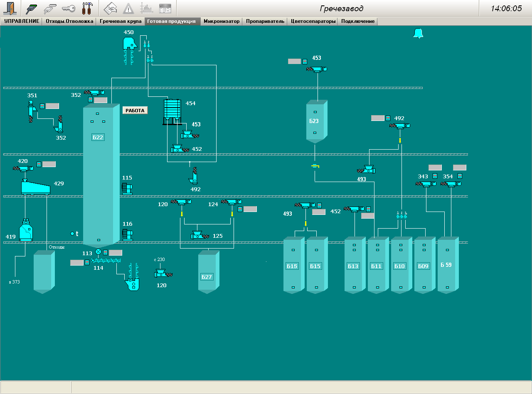532x394 pixels.
Task: Click the exit door icon in toolbar
Action: [10, 8]
